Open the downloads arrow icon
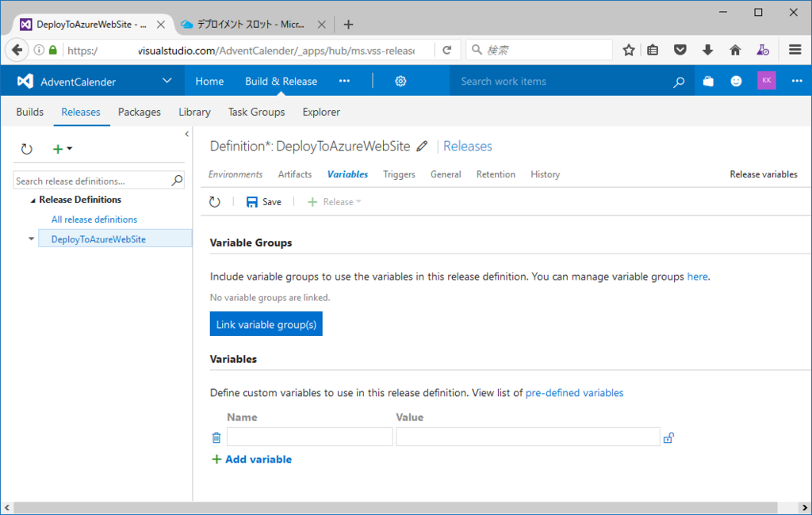The width and height of the screenshot is (812, 515). point(707,50)
